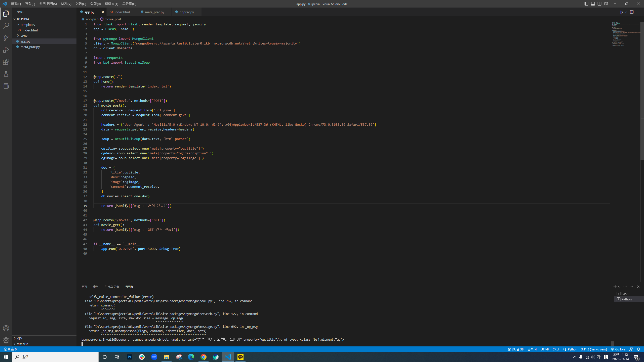Click CRLF line ending in status bar

pyautogui.click(x=556, y=349)
